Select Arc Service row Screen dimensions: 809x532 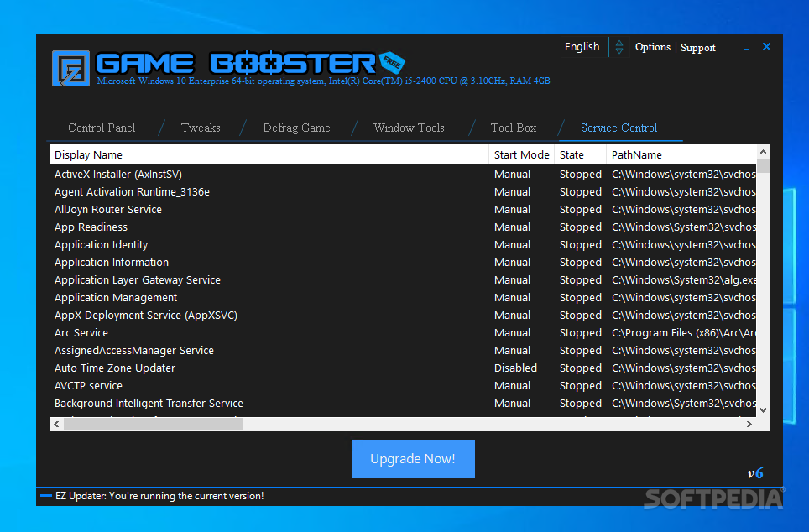coord(403,333)
